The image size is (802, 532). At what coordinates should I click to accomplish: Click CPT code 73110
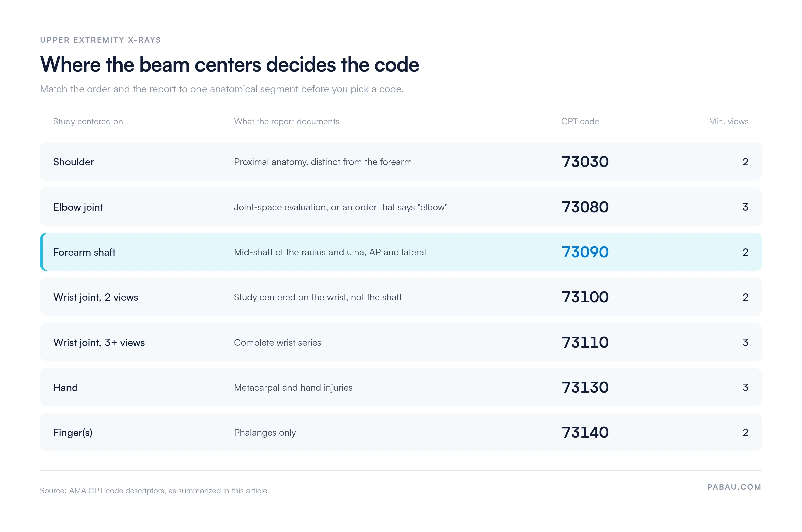[x=585, y=342]
